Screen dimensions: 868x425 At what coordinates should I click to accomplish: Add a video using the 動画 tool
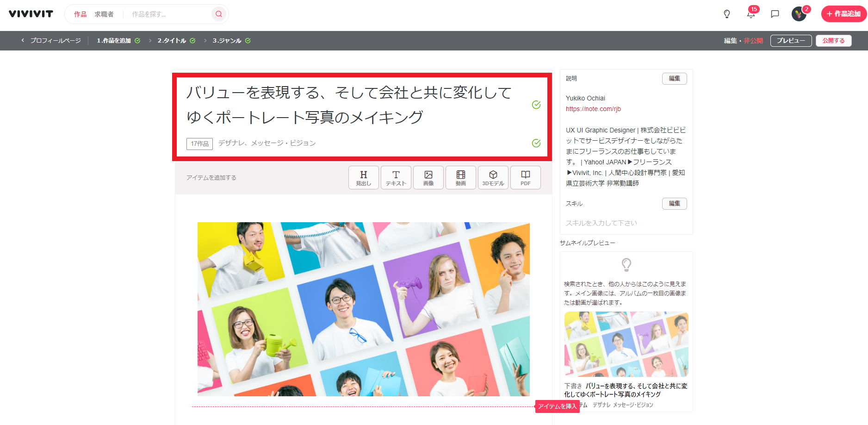tap(460, 177)
